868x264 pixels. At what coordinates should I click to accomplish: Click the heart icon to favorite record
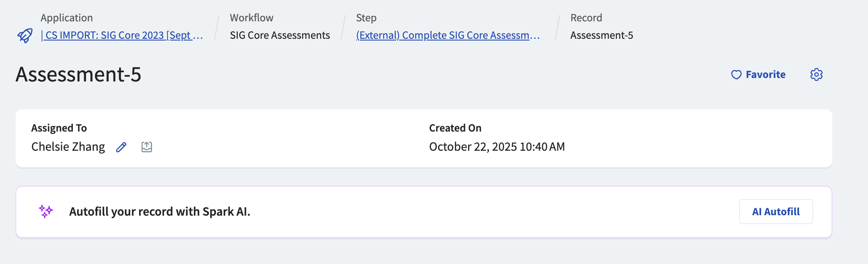point(736,75)
